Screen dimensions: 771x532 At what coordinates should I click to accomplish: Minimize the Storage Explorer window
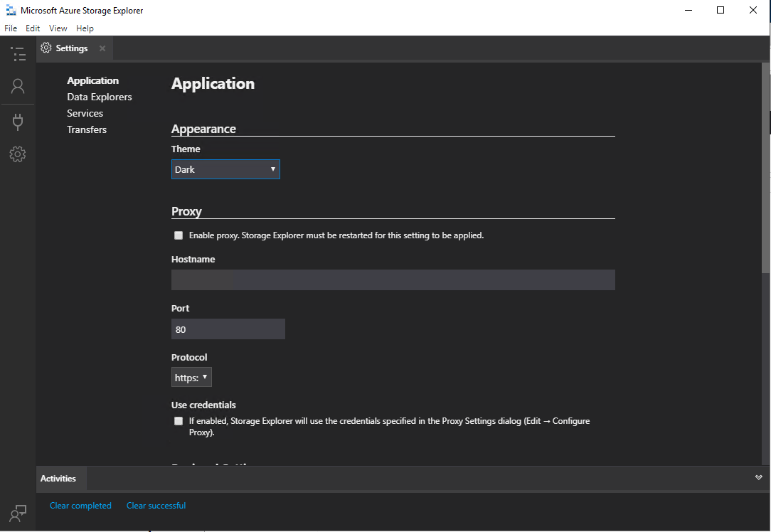click(x=688, y=11)
